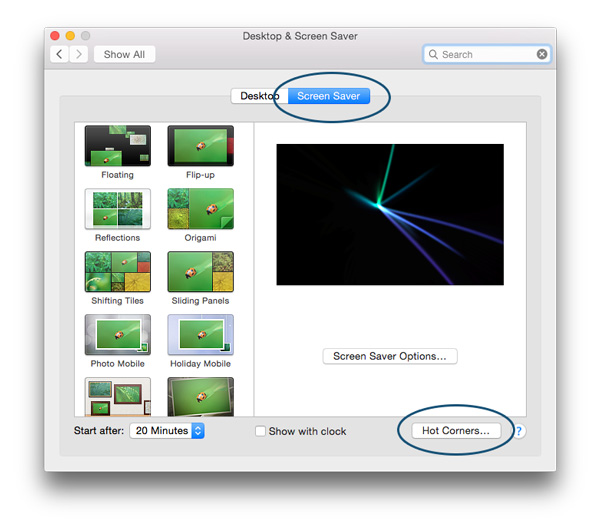Select the partly visible tilted photo thumbnail
Image resolution: width=600 pixels, height=532 pixels.
(x=201, y=397)
